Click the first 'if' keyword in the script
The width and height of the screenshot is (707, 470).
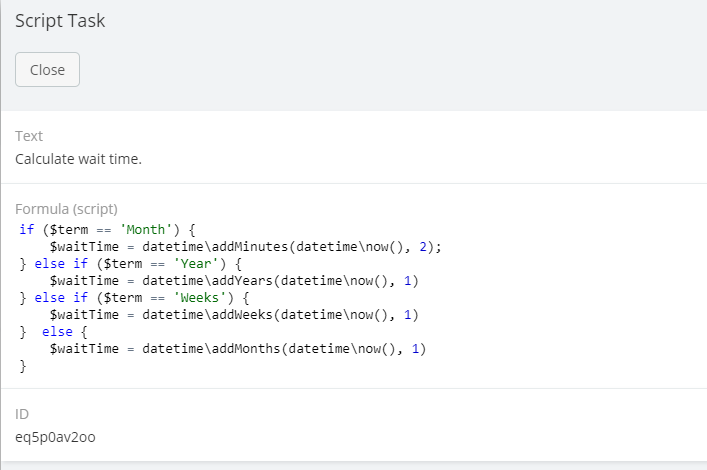(27, 229)
